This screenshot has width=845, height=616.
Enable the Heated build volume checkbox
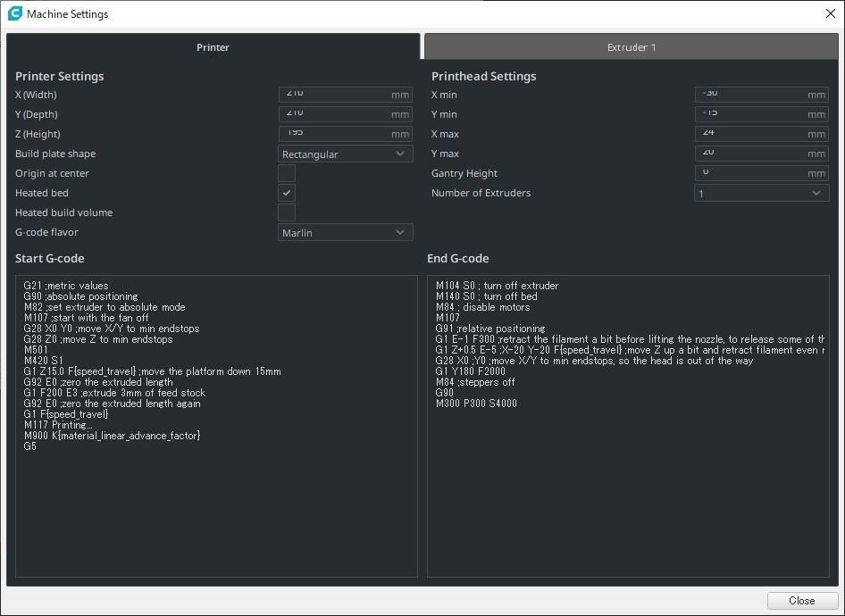[x=287, y=212]
